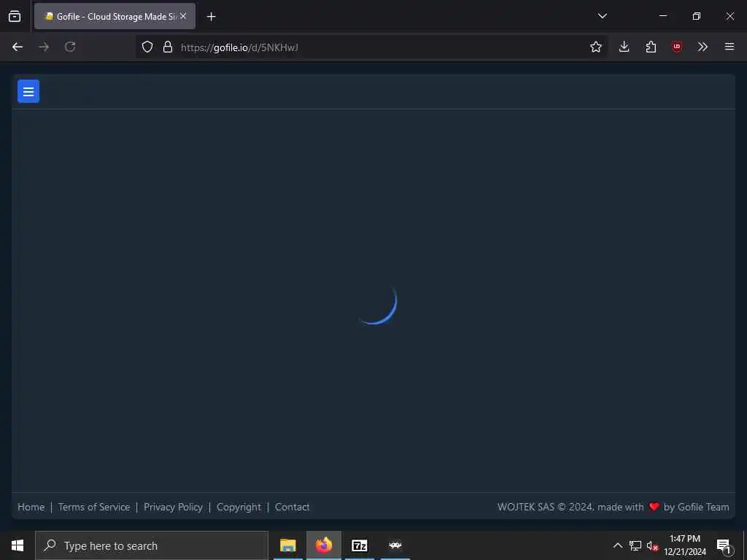Minimize the Firefox window
The image size is (747, 560).
point(662,16)
